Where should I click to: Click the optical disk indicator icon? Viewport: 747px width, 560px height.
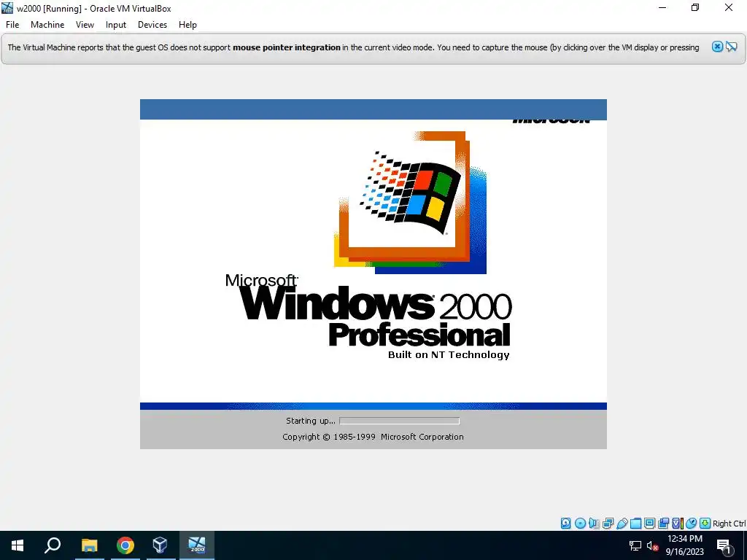[580, 524]
